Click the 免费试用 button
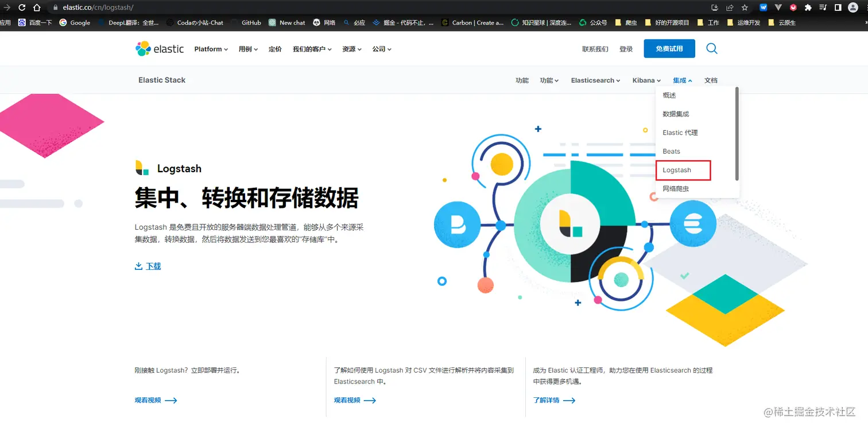Screen dimensions: 868x430 [669, 49]
